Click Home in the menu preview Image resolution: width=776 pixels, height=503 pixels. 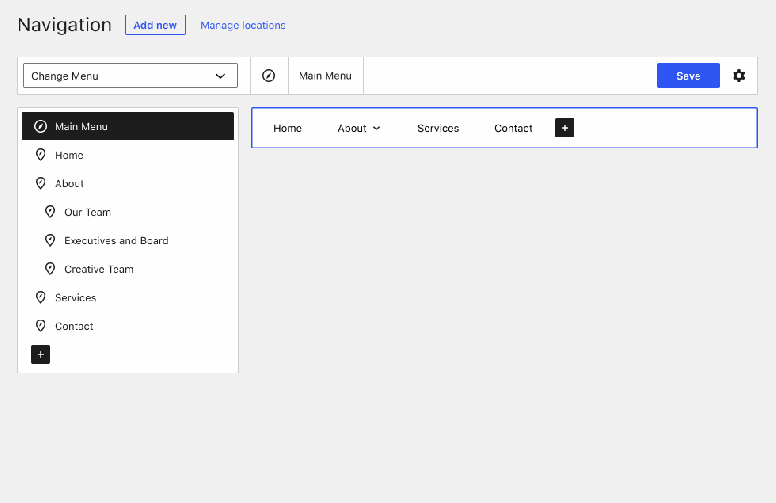(287, 128)
